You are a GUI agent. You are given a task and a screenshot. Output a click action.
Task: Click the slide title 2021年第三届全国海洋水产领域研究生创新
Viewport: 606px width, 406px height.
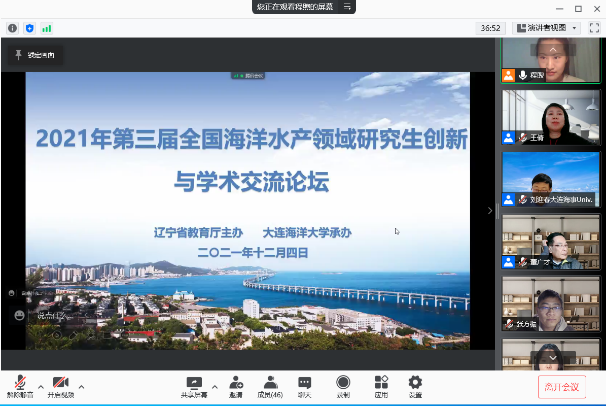(x=252, y=139)
